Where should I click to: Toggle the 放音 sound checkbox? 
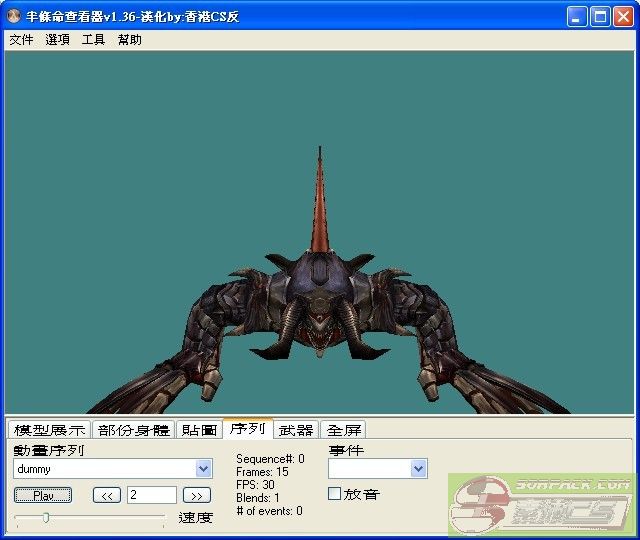pyautogui.click(x=335, y=494)
